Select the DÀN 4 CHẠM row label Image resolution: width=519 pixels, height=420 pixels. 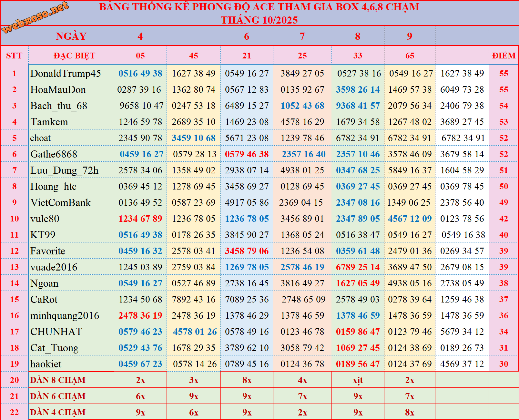pos(58,413)
